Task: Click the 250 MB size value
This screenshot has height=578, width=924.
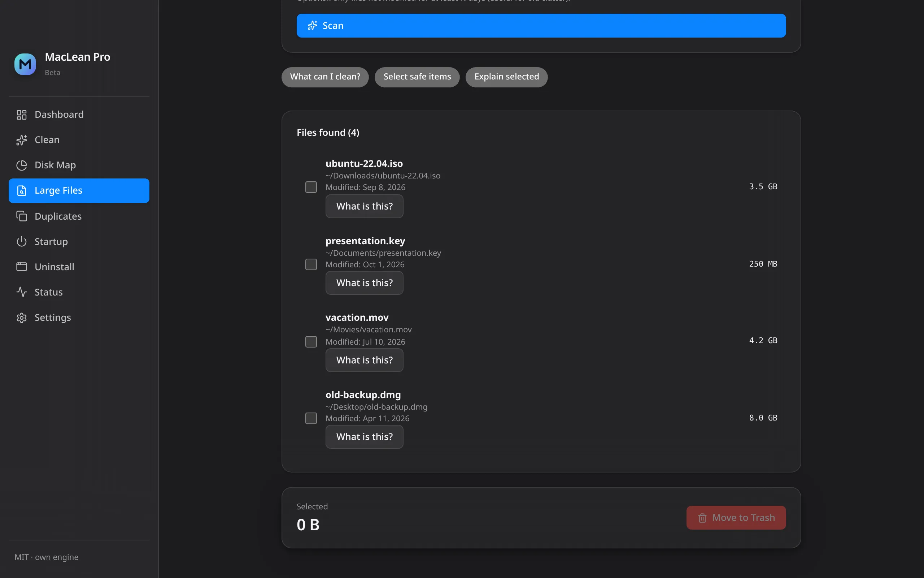Action: click(x=763, y=264)
